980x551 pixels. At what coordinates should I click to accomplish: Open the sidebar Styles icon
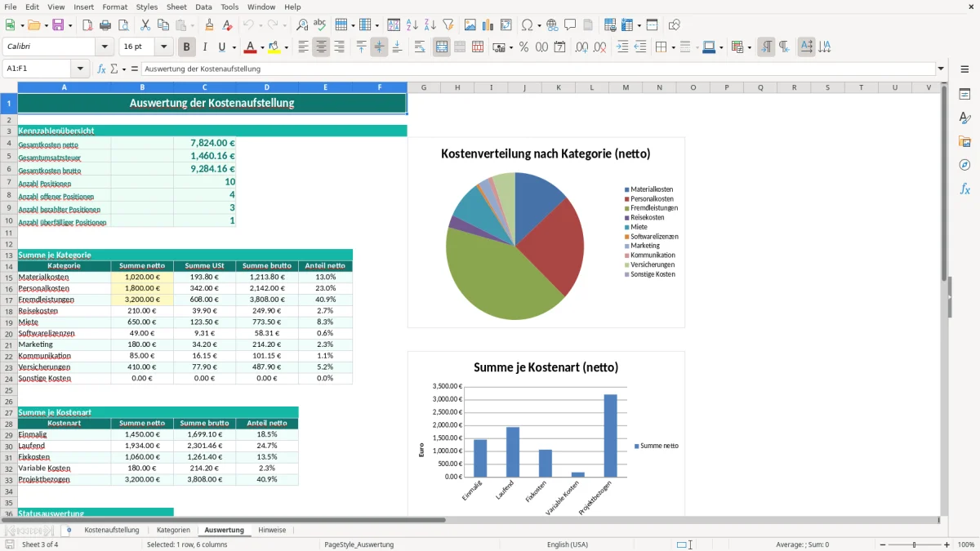[964, 118]
